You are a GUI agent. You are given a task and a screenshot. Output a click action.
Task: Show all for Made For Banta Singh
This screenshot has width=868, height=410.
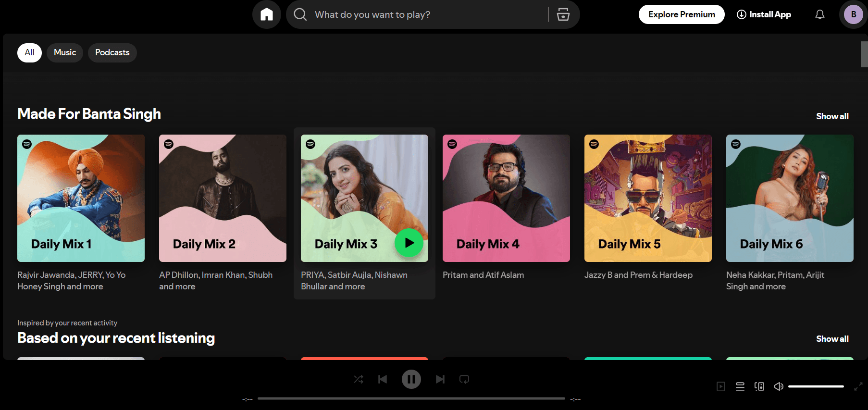832,116
